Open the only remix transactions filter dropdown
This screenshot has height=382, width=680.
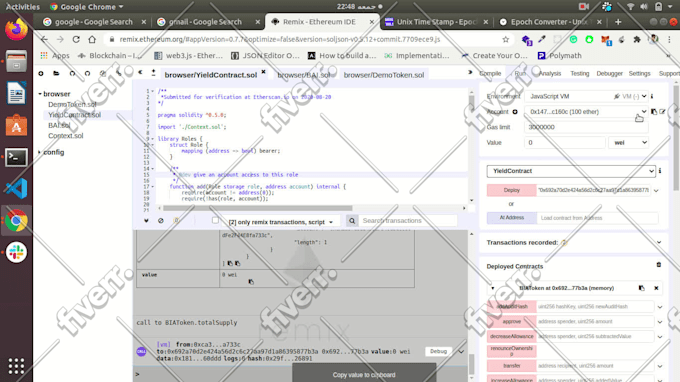click(x=281, y=222)
